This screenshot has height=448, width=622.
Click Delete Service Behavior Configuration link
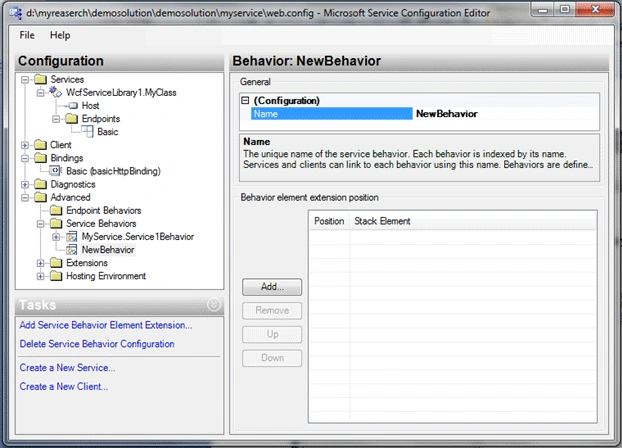pos(97,344)
